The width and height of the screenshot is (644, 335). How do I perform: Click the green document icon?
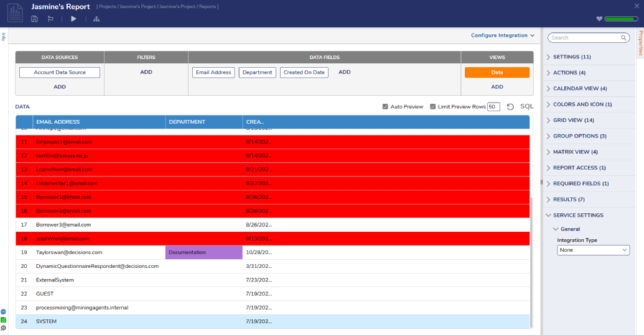coord(3,320)
